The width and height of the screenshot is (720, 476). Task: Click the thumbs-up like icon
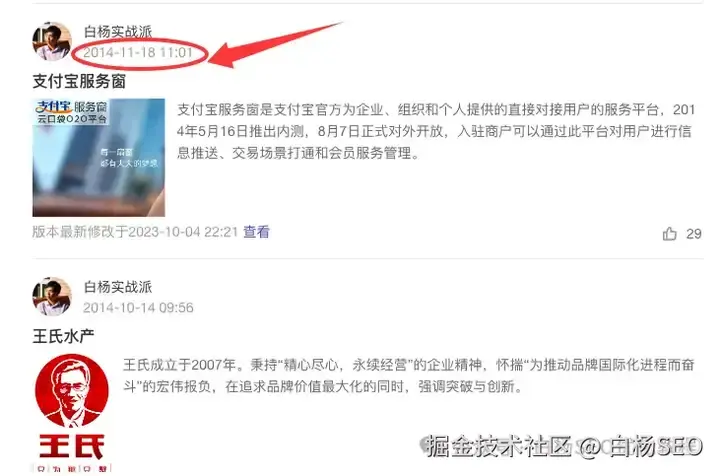(669, 234)
